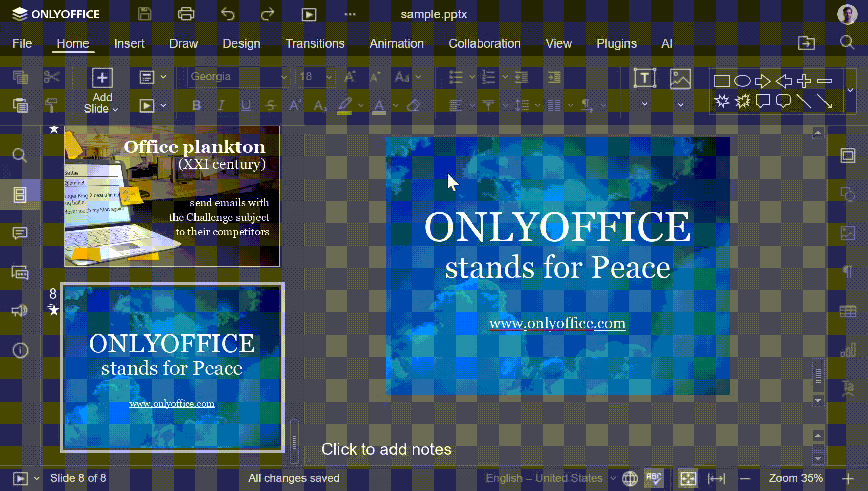Open the Georgia font name dropdown

coord(284,77)
